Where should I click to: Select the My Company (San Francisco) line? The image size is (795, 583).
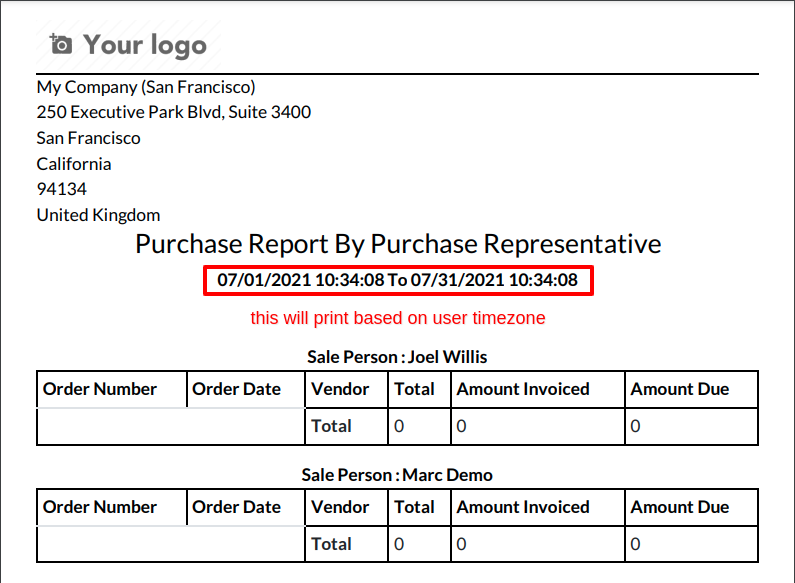pyautogui.click(x=146, y=87)
